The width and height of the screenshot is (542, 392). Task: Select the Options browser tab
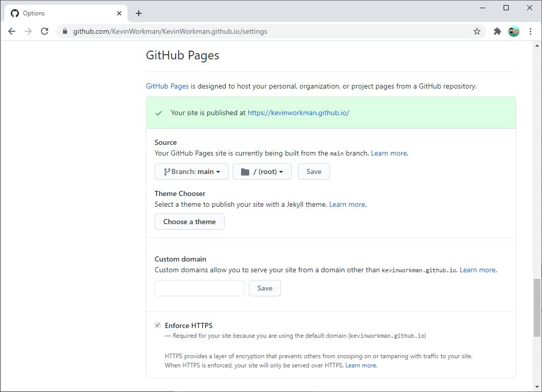[x=66, y=13]
